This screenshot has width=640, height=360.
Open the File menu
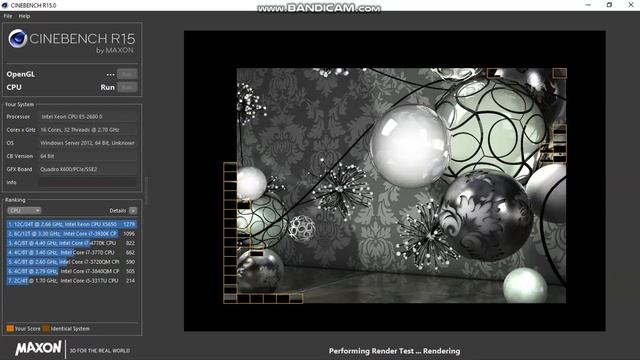[8, 16]
